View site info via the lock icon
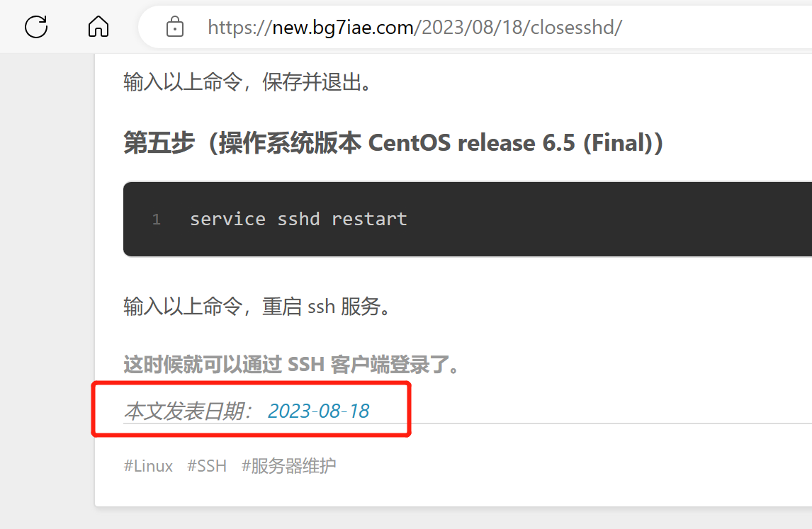812x529 pixels. pos(174,27)
